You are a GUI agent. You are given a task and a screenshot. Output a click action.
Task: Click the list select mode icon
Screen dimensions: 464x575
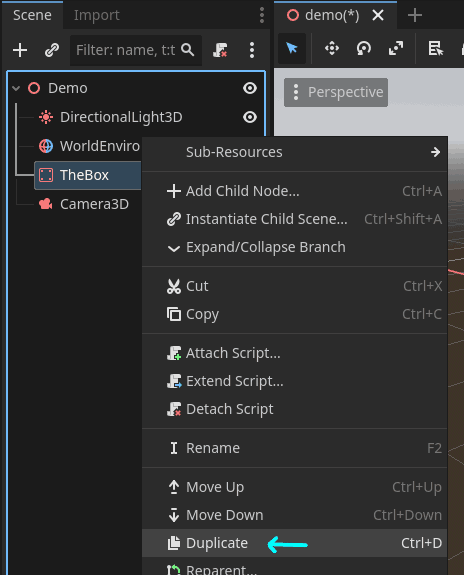[x=436, y=48]
